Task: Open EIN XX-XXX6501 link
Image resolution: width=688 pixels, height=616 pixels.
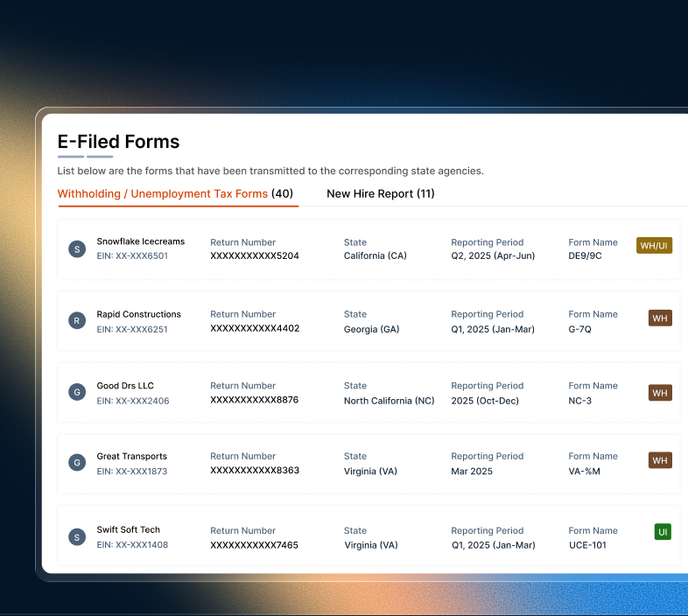Action: point(132,256)
